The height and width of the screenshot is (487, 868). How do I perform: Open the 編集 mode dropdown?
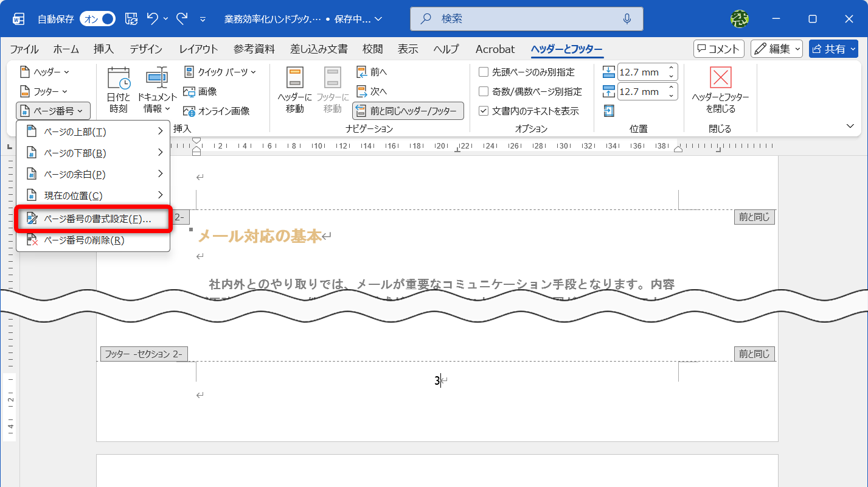tap(777, 49)
